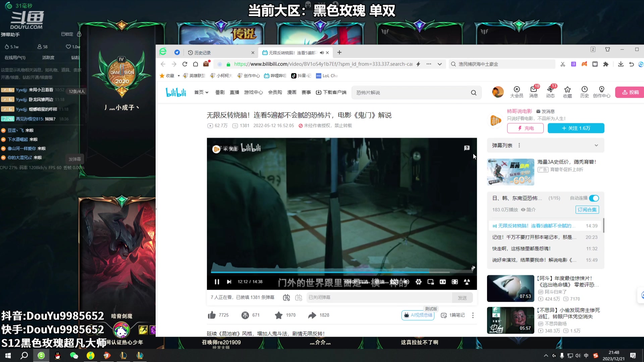The image size is (644, 362).
Task: Open 不思异 小偷发现房主惨死 video thumbnail
Action: pyautogui.click(x=511, y=320)
